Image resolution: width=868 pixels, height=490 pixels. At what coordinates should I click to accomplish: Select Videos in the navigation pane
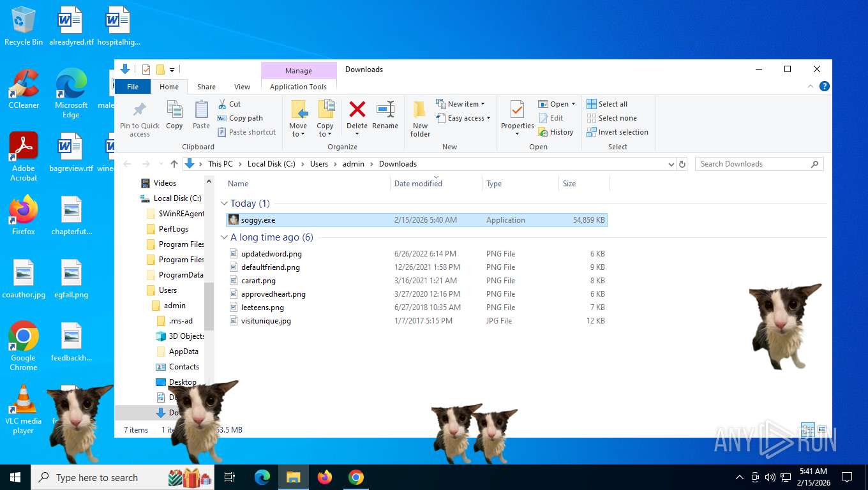[x=165, y=183]
